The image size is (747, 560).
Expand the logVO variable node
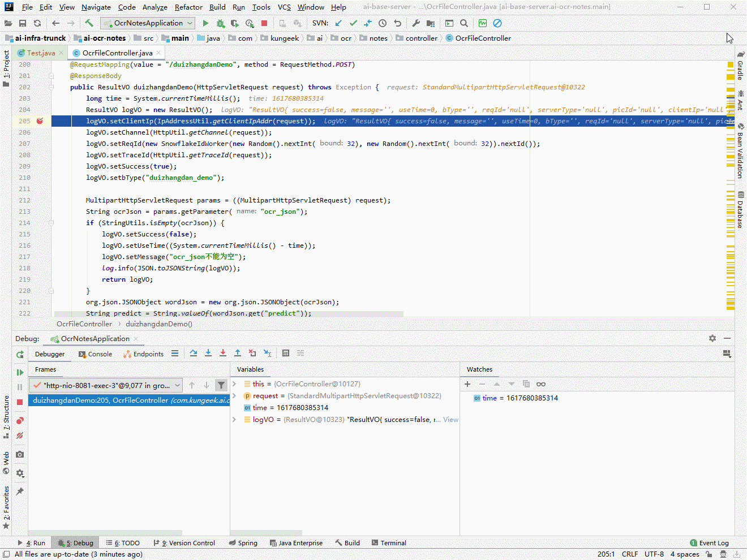(234, 420)
